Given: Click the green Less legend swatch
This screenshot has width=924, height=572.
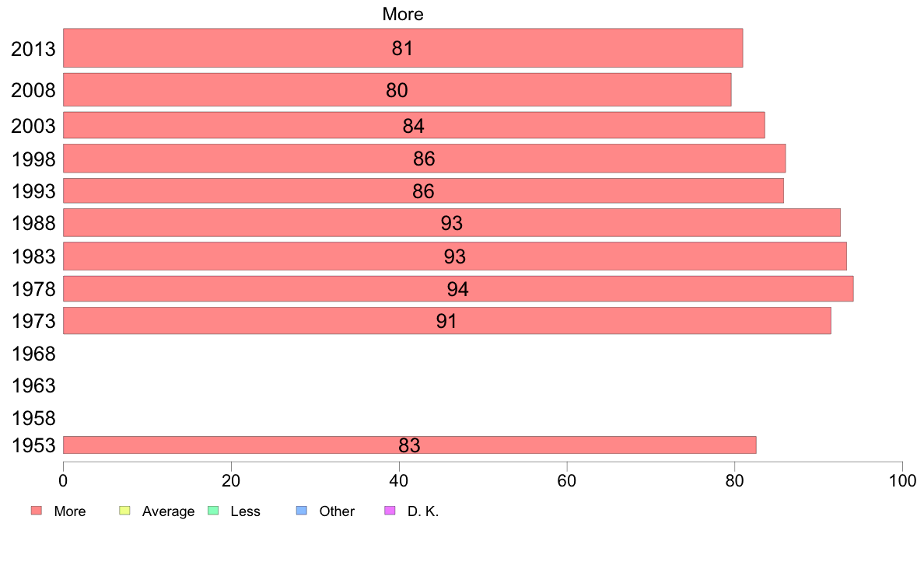Looking at the screenshot, I should (x=213, y=511).
